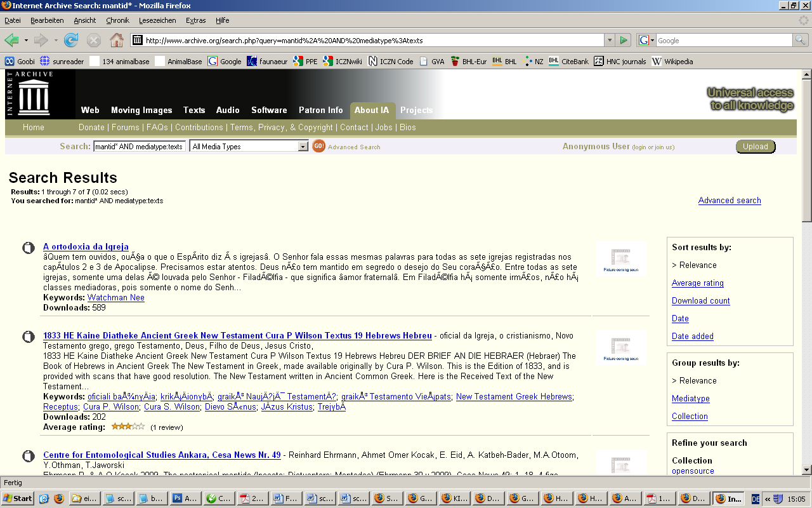Expand the URL bar history dropdown
This screenshot has height=508, width=812.
610,41
